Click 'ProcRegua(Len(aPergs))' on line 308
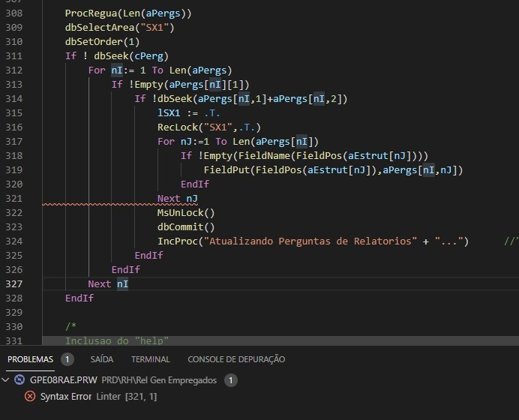Image resolution: width=519 pixels, height=420 pixels. [128, 13]
